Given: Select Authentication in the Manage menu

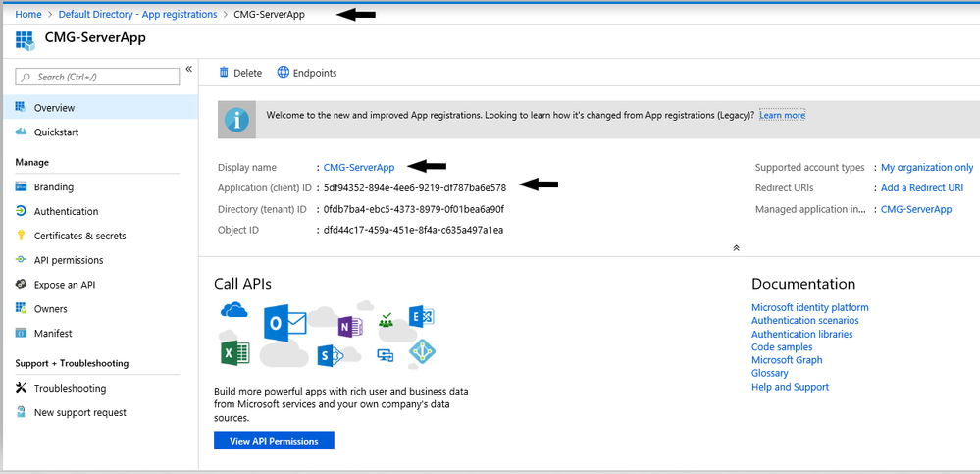Looking at the screenshot, I should click(x=100, y=211).
